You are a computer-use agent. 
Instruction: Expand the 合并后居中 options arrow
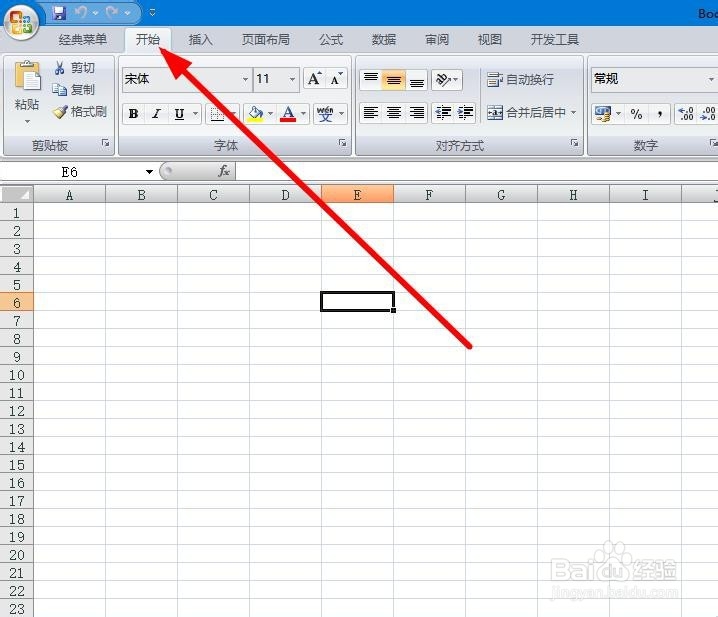[573, 113]
